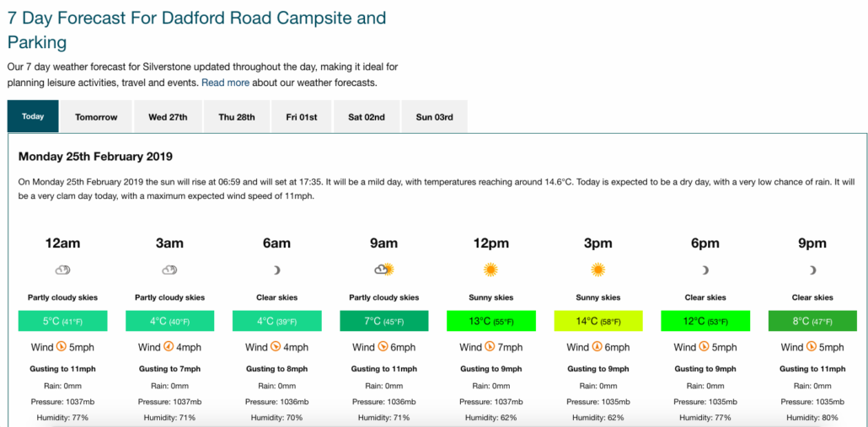Click the 9am partly cloudy sun icon

point(383,270)
